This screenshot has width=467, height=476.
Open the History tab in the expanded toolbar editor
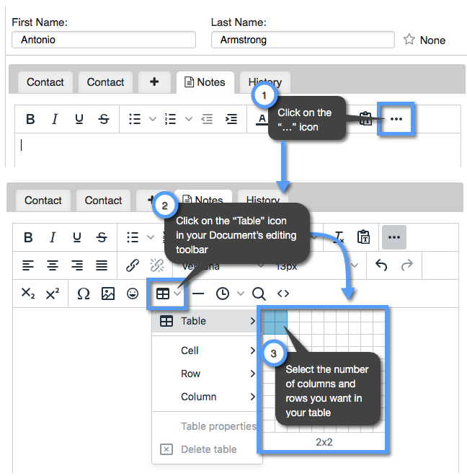(263, 200)
